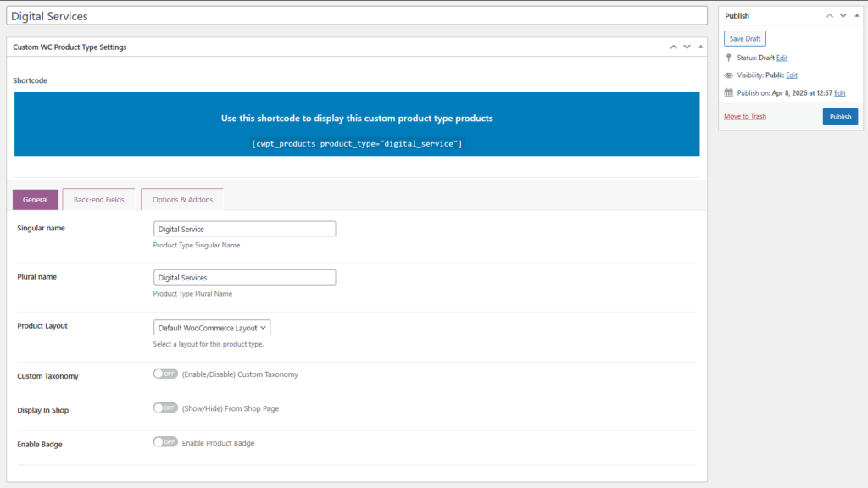This screenshot has width=868, height=488.
Task: Click the Digital Services title field
Action: (358, 15)
